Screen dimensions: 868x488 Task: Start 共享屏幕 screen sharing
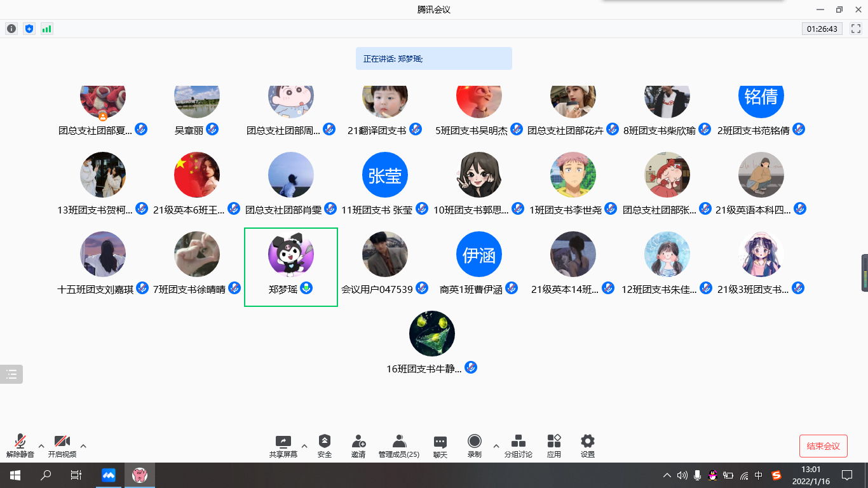pyautogui.click(x=283, y=446)
